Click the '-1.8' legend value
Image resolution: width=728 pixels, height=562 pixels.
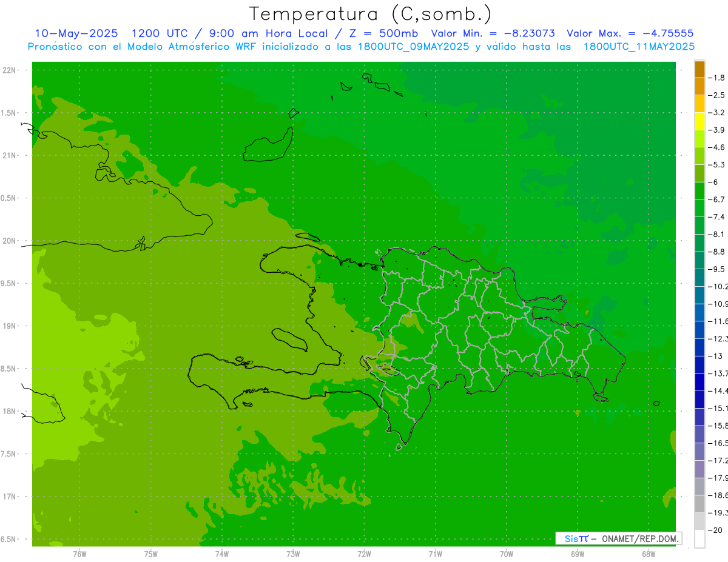click(717, 78)
